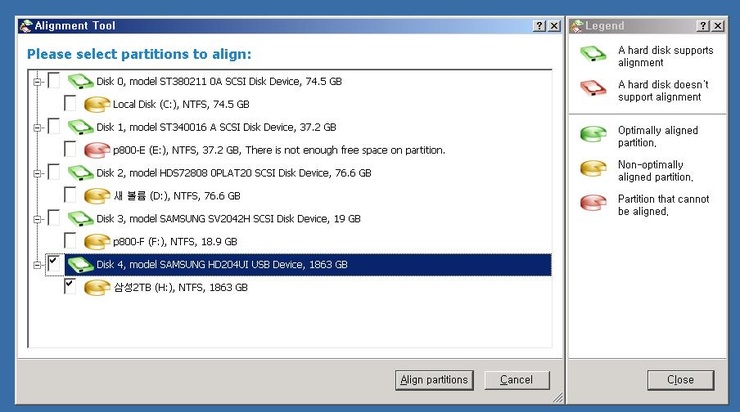Click the red p800-E (E:) partition icon
The width and height of the screenshot is (740, 412).
97,150
